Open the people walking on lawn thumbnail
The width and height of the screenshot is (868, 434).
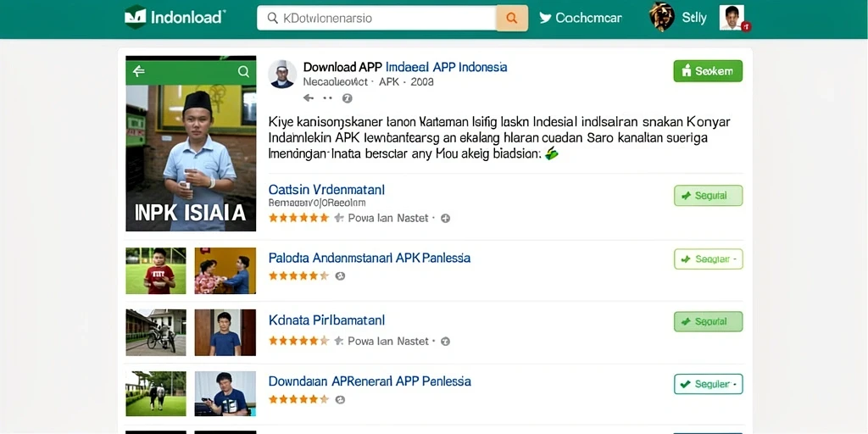click(156, 393)
